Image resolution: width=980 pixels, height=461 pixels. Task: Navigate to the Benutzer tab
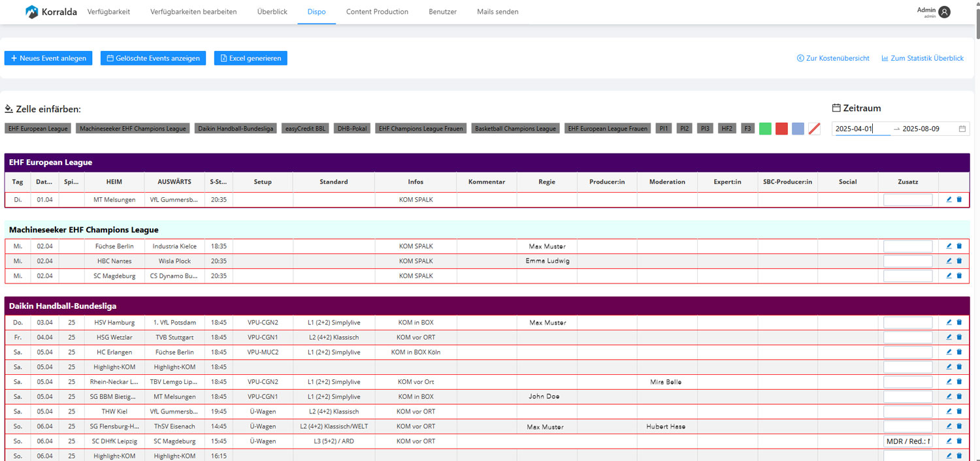(x=443, y=12)
